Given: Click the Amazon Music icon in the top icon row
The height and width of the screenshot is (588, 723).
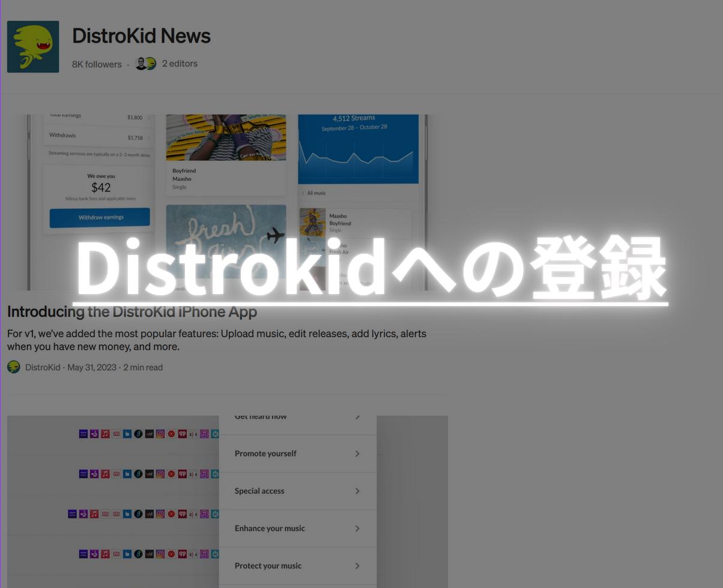Looking at the screenshot, I should point(83,434).
